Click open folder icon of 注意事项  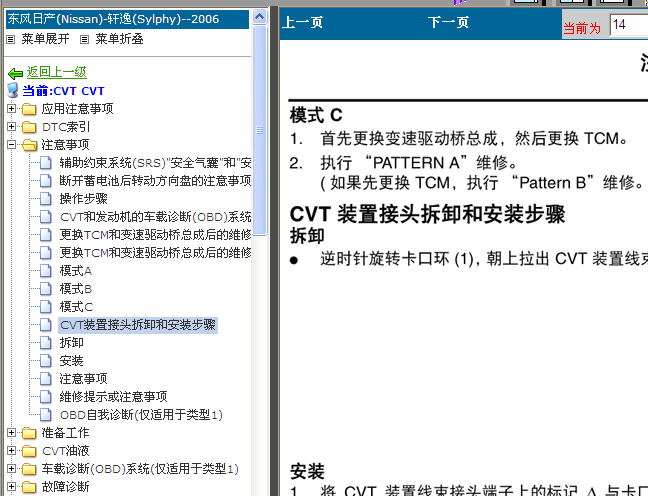tap(29, 145)
